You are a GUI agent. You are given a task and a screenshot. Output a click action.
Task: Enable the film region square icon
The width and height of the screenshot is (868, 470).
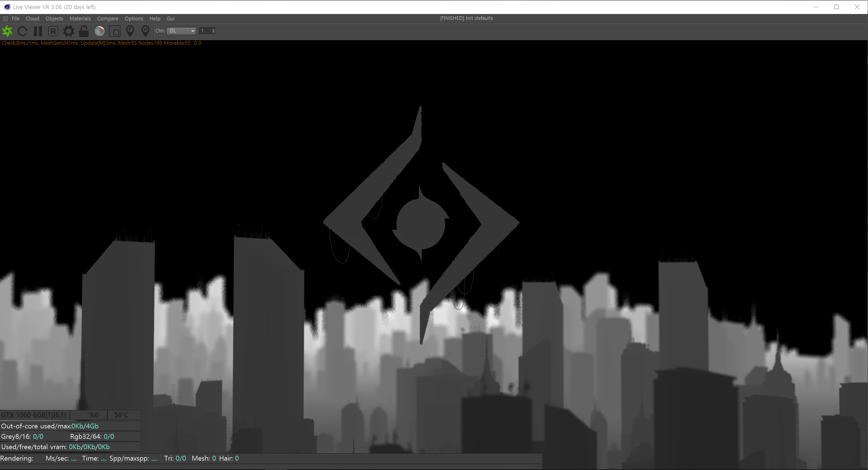point(115,31)
